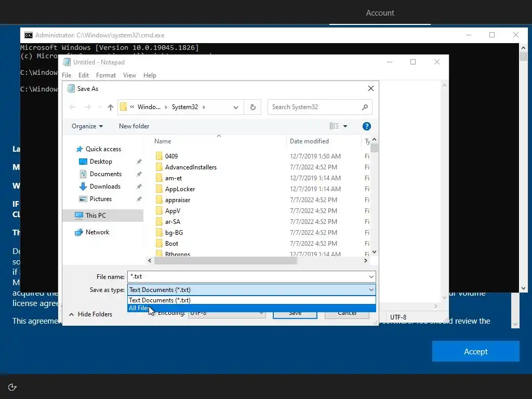
Task: Open Notepad Format menu
Action: [x=106, y=75]
